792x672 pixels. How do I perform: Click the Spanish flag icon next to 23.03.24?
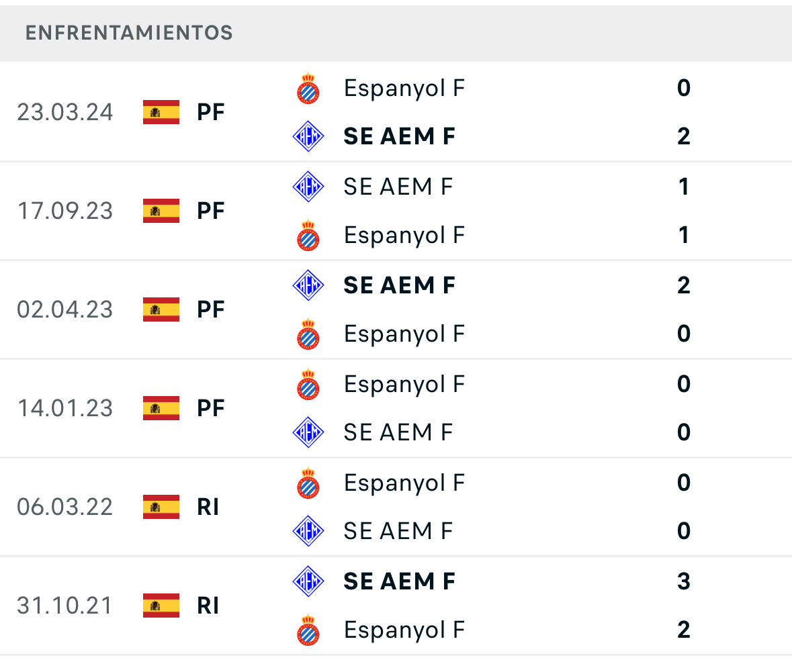pyautogui.click(x=161, y=112)
